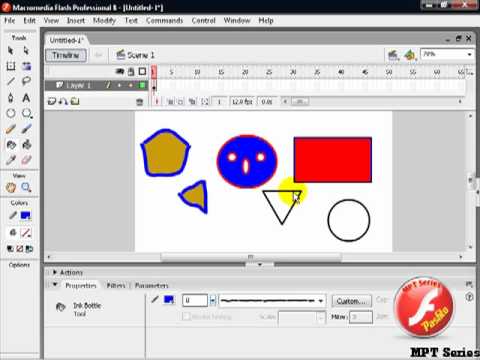Select the Oval tool
Viewport: 480px width, 360px height.
coord(11,113)
